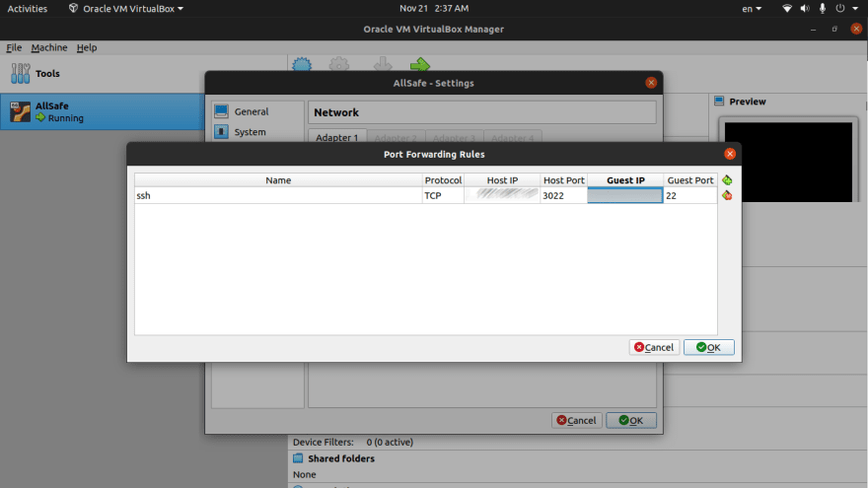Click Cancel in AllSafe Settings window

pos(576,421)
